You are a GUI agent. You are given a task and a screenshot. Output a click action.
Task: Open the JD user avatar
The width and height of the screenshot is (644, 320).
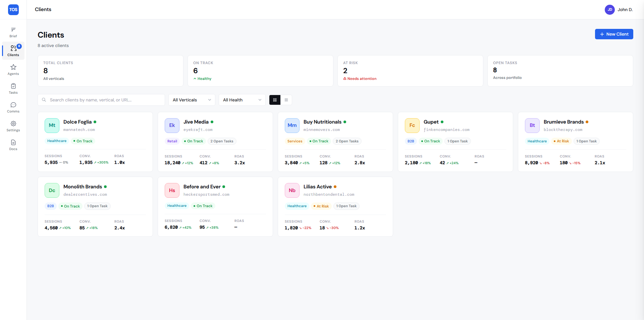tap(609, 10)
